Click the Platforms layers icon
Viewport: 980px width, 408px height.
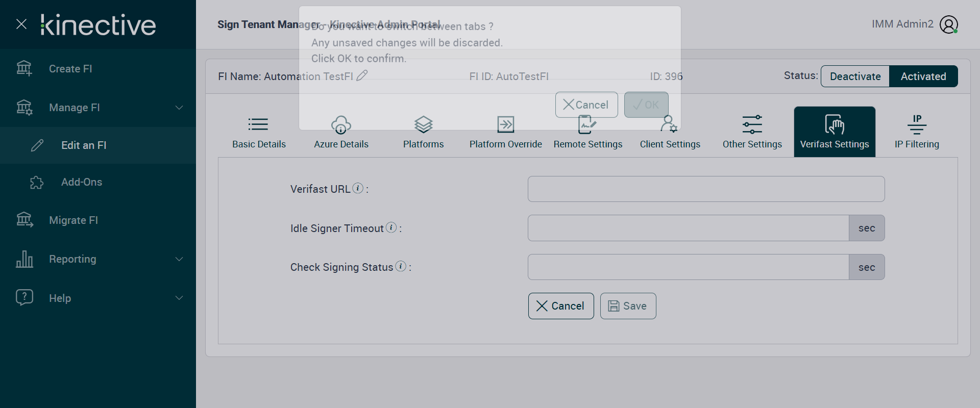click(x=424, y=124)
